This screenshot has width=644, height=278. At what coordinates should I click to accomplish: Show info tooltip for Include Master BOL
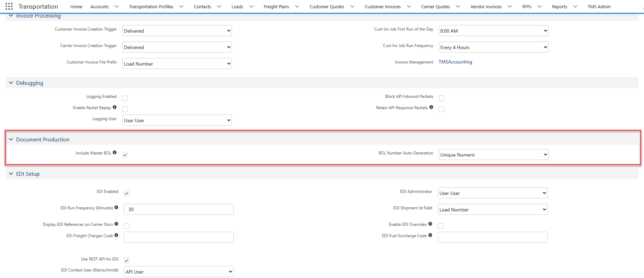click(115, 153)
